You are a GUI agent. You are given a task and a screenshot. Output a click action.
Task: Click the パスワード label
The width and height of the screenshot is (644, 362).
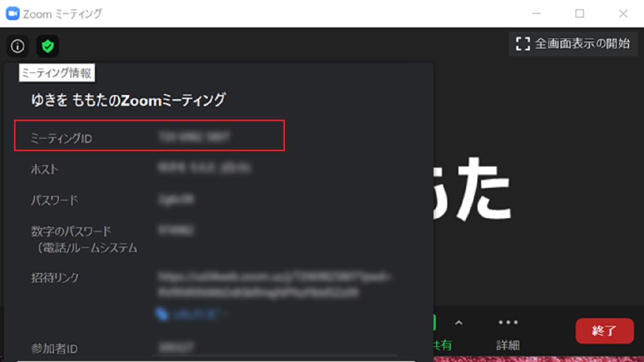[x=54, y=201]
